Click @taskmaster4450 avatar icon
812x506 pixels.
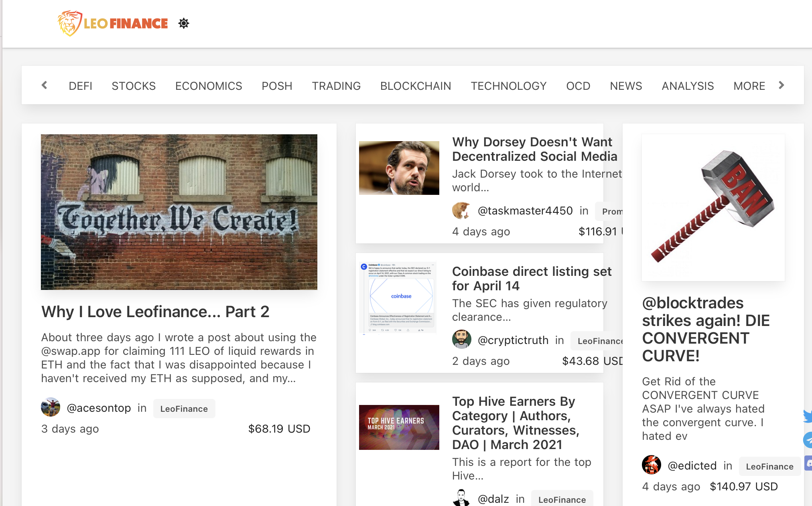pyautogui.click(x=461, y=210)
